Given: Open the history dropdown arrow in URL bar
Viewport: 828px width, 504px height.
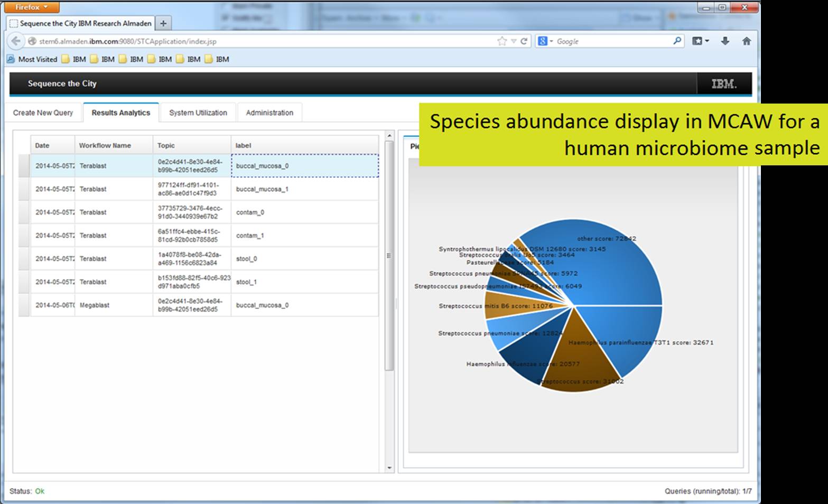Looking at the screenshot, I should tap(513, 41).
